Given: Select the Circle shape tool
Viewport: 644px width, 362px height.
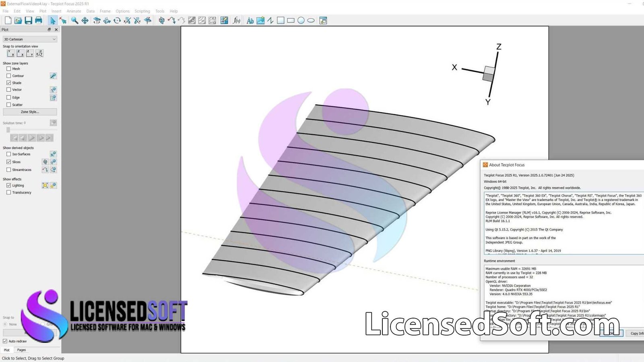Looking at the screenshot, I should tap(301, 20).
